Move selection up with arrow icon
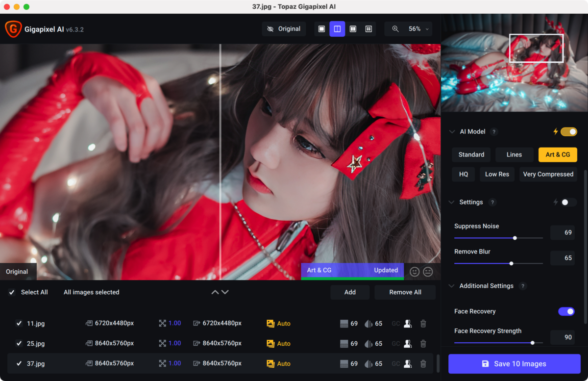The image size is (588, 381). [x=215, y=292]
